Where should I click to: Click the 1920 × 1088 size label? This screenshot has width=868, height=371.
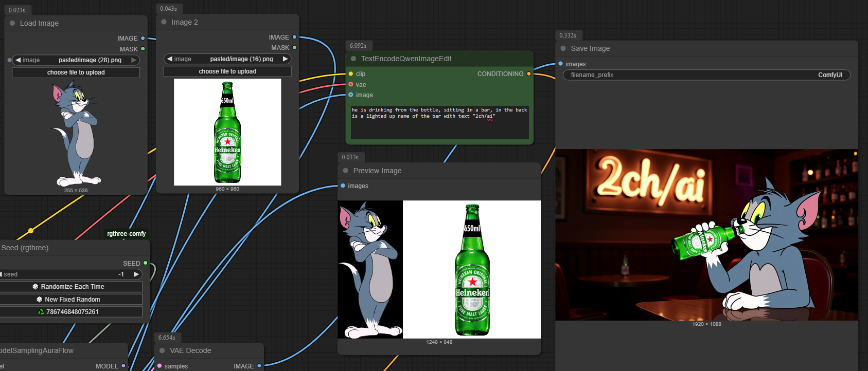coord(707,324)
